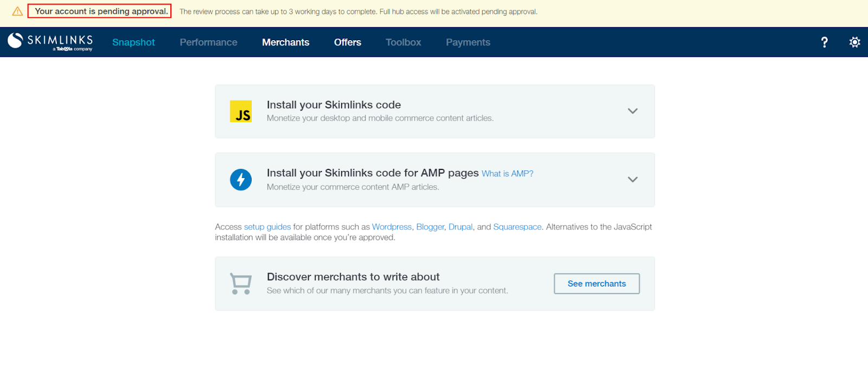The width and height of the screenshot is (868, 368).
Task: Open the Performance tab
Action: coord(208,42)
